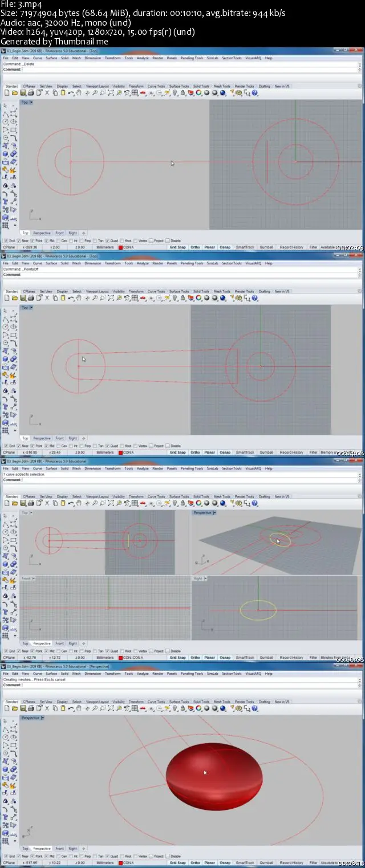Click Save icon in the four-viewport frame

pyautogui.click(x=23, y=503)
